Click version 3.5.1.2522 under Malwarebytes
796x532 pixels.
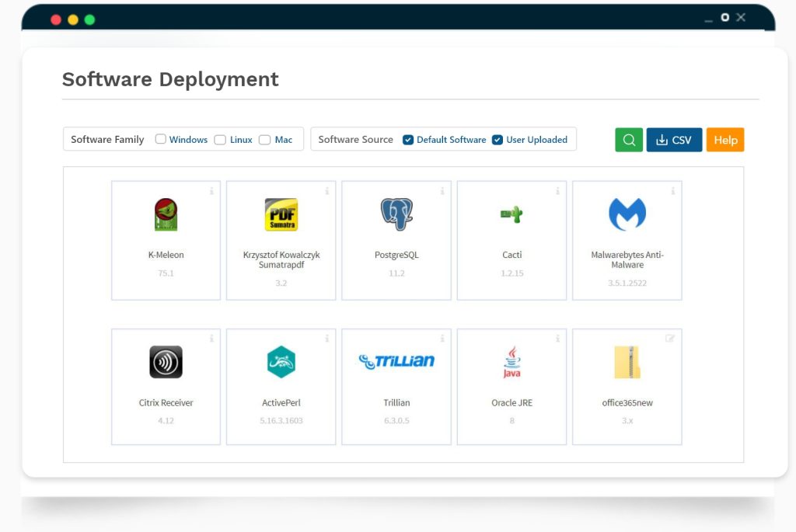627,283
